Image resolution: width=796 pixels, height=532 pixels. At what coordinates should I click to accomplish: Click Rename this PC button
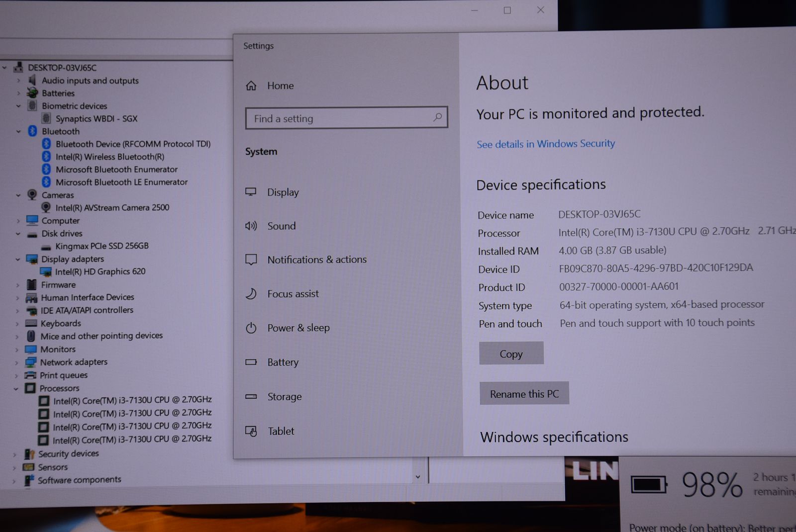tap(524, 394)
